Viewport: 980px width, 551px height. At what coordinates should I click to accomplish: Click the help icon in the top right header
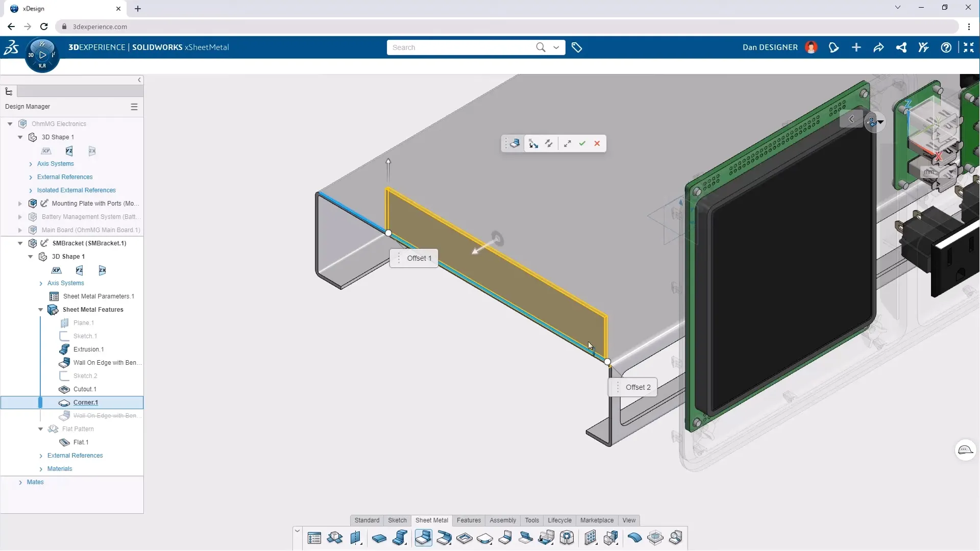point(947,47)
